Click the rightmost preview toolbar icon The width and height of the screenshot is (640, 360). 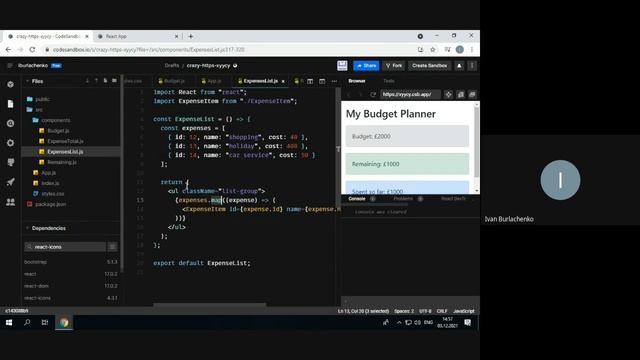(x=472, y=94)
